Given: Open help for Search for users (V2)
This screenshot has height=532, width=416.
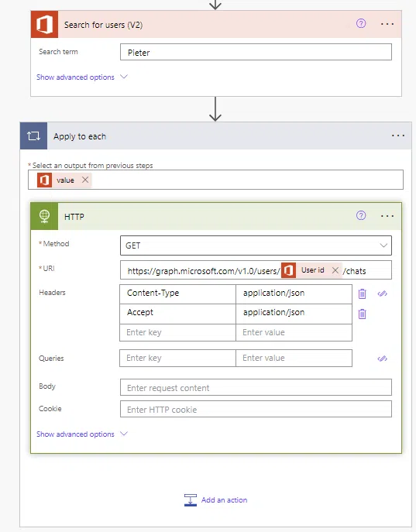Looking at the screenshot, I should 361,23.
